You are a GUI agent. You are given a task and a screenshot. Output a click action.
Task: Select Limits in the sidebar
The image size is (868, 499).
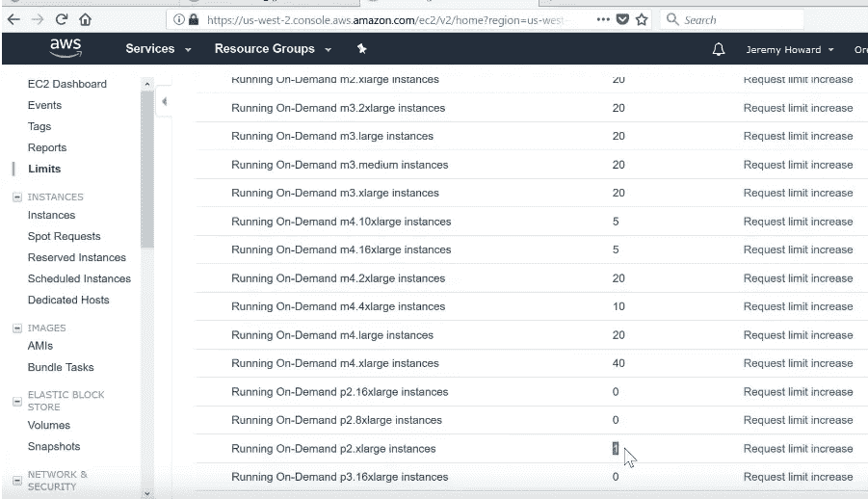[44, 169]
